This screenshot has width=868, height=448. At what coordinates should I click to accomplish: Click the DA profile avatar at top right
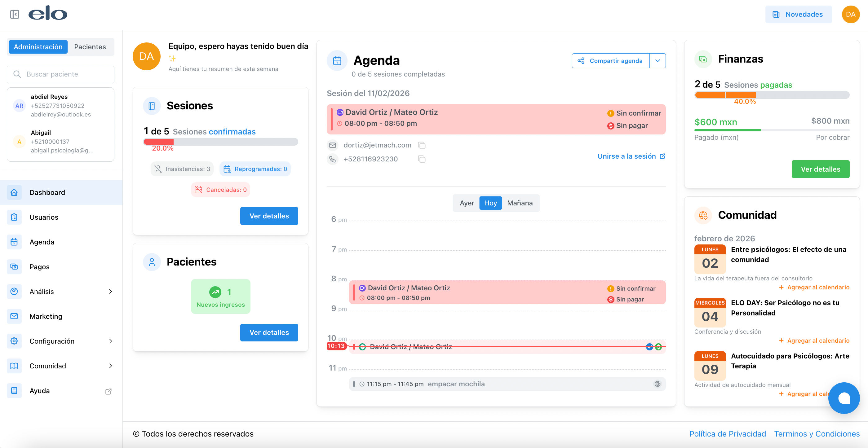click(850, 14)
